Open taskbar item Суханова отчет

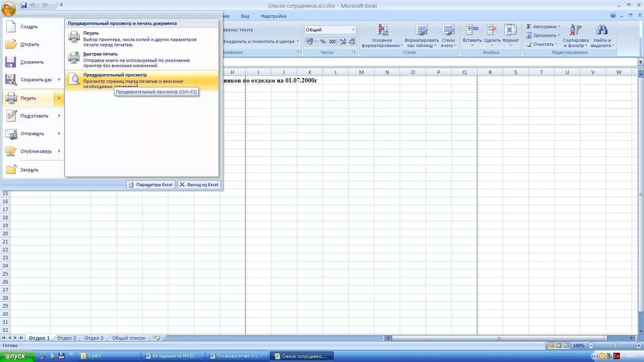pos(237,356)
